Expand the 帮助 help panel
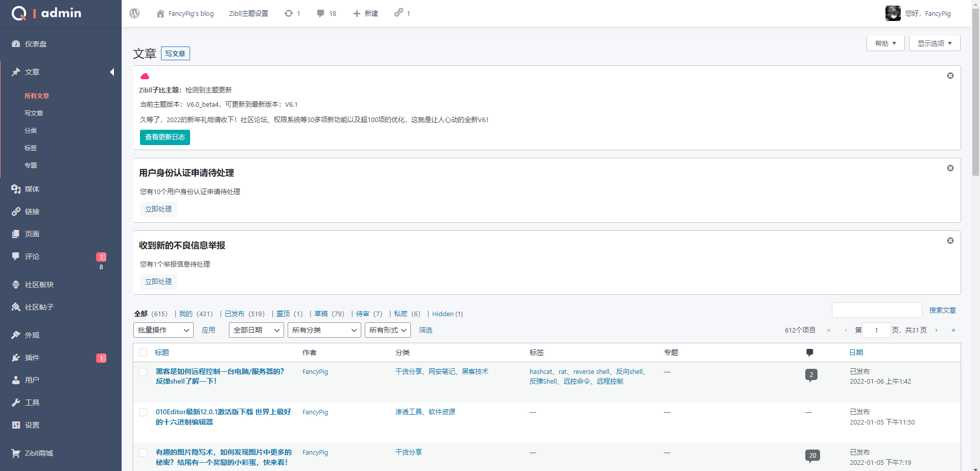The image size is (980, 471). tap(885, 43)
